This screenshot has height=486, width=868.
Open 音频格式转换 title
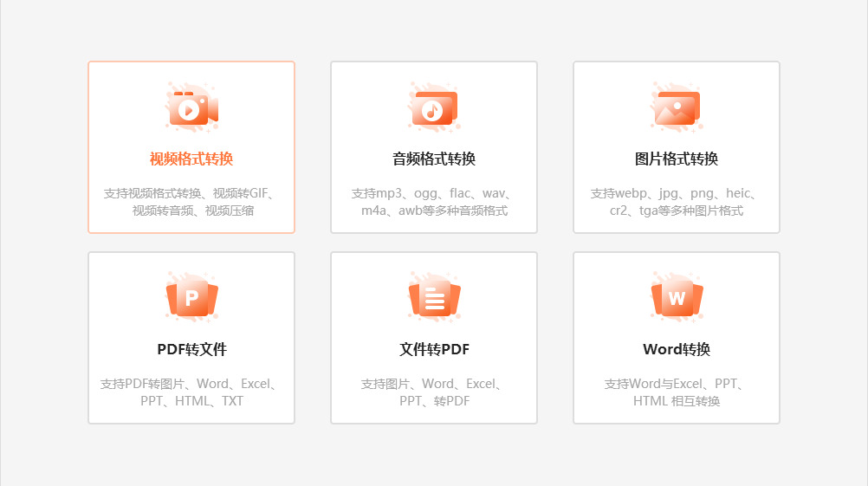pos(434,159)
